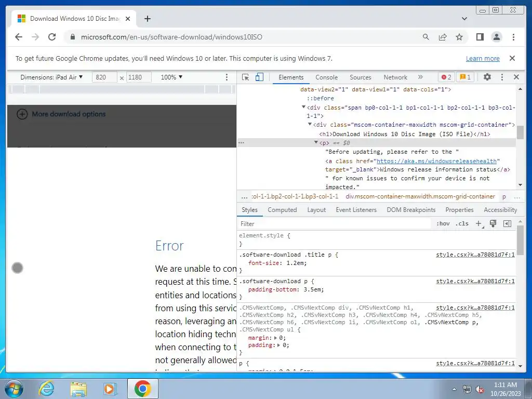Screen dimensions: 532x399
Task: Add a new style rule with plus
Action: [478, 223]
